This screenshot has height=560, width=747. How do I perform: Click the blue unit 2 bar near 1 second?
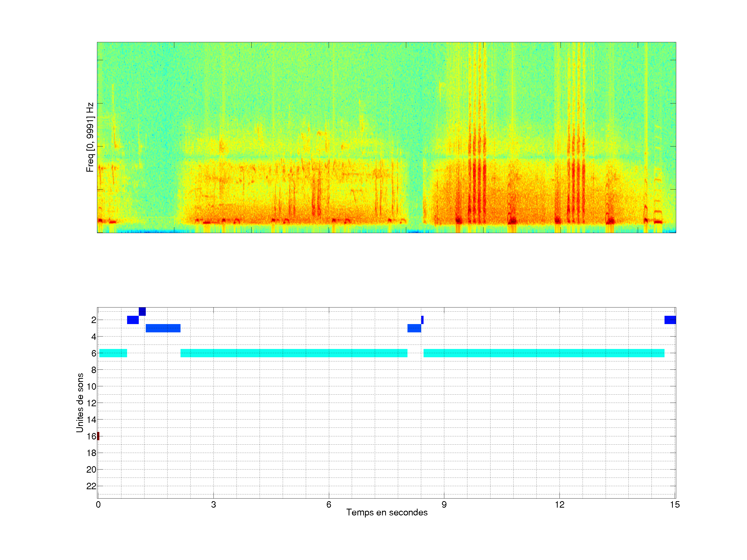tap(133, 320)
